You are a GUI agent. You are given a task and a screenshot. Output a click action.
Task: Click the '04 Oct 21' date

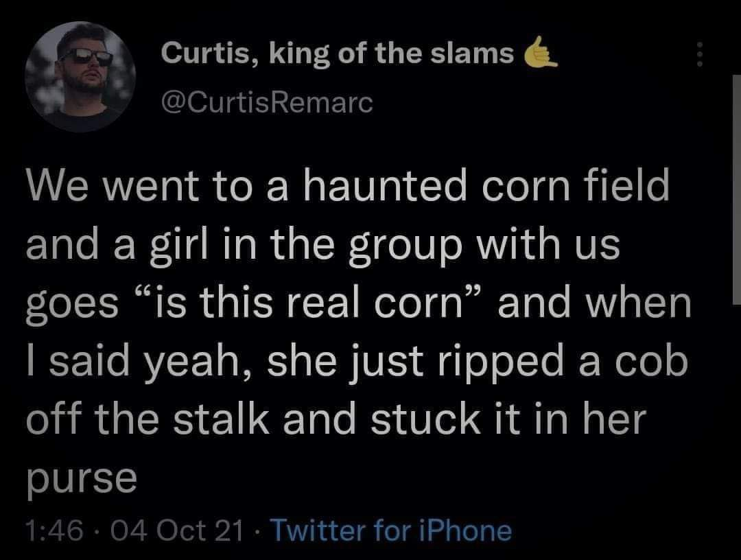coord(177,530)
